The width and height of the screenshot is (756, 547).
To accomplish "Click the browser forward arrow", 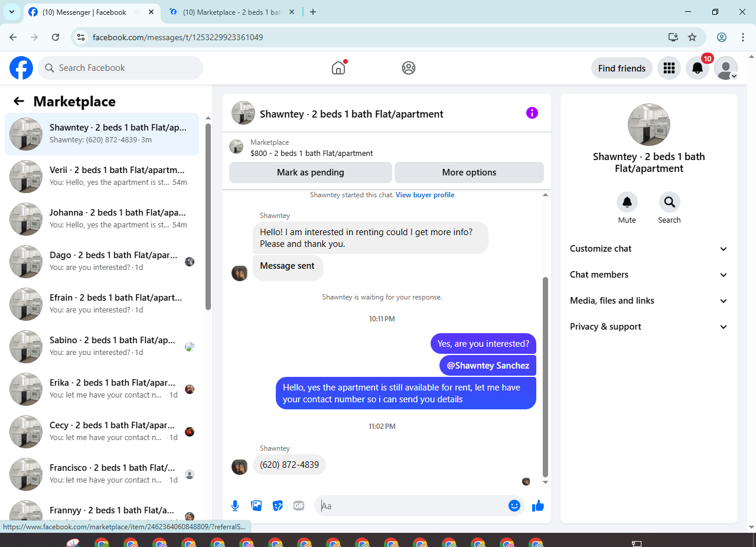I will point(34,37).
